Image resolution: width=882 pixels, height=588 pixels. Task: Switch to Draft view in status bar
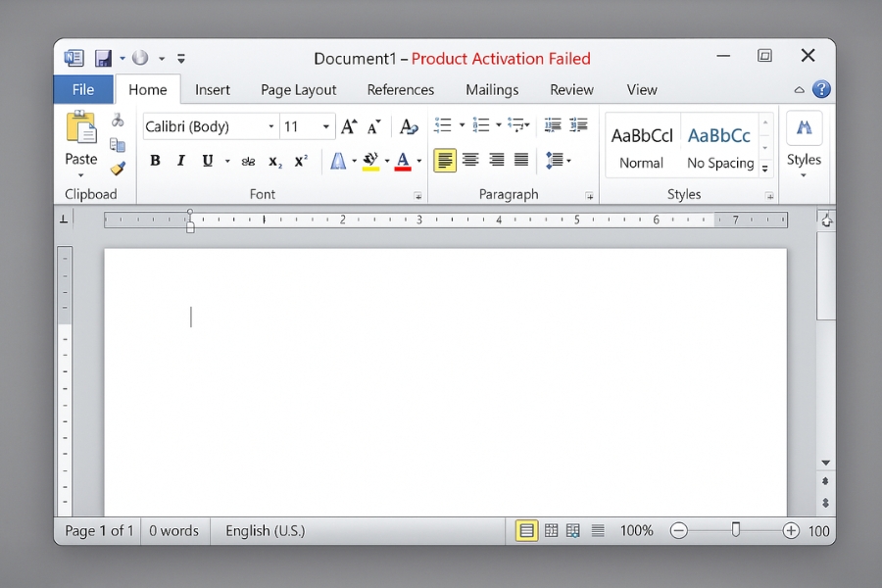598,530
